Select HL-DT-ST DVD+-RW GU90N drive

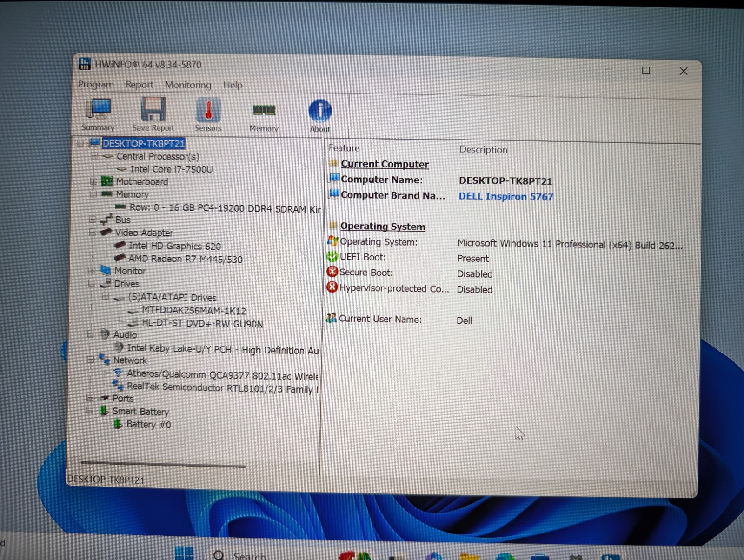click(202, 323)
